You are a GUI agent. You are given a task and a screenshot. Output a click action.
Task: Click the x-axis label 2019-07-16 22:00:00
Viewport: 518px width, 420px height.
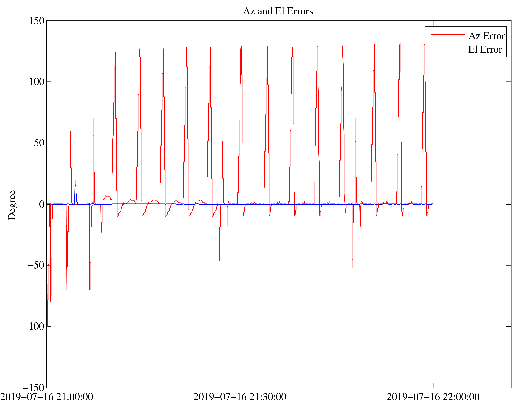point(433,397)
